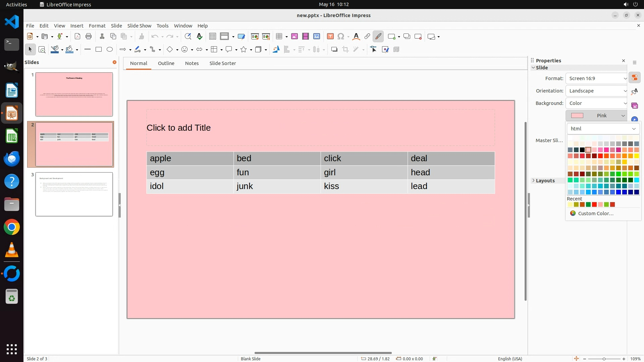Viewport: 644px width, 362px height.
Task: Click the Insert Special Character omega icon
Action: [x=341, y=37]
